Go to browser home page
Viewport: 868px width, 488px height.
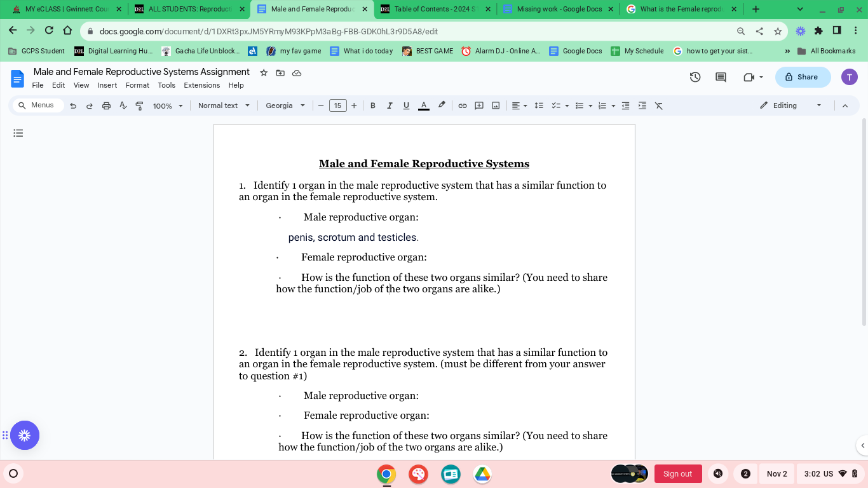click(67, 30)
